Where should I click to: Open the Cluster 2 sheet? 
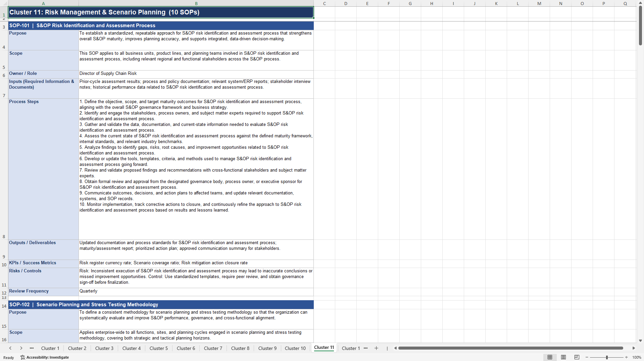77,348
